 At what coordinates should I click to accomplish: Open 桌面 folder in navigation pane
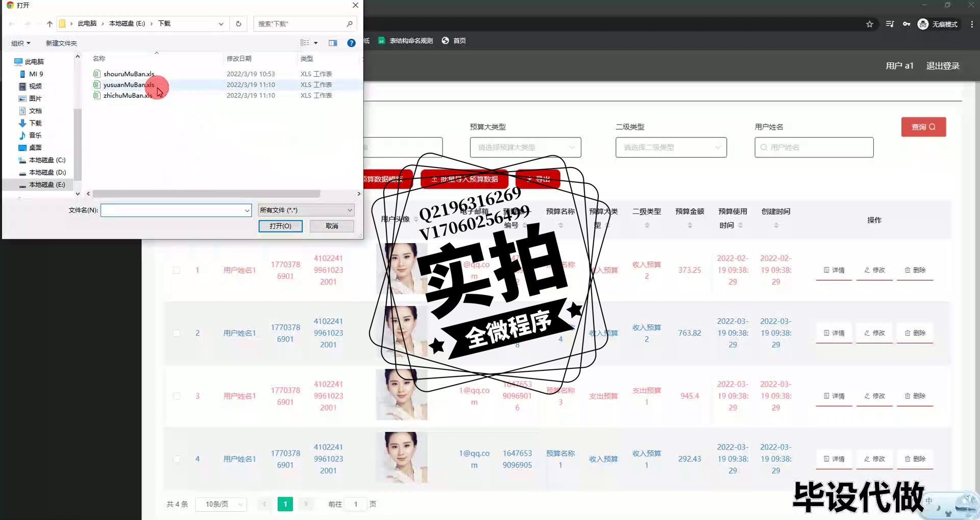[x=31, y=148]
